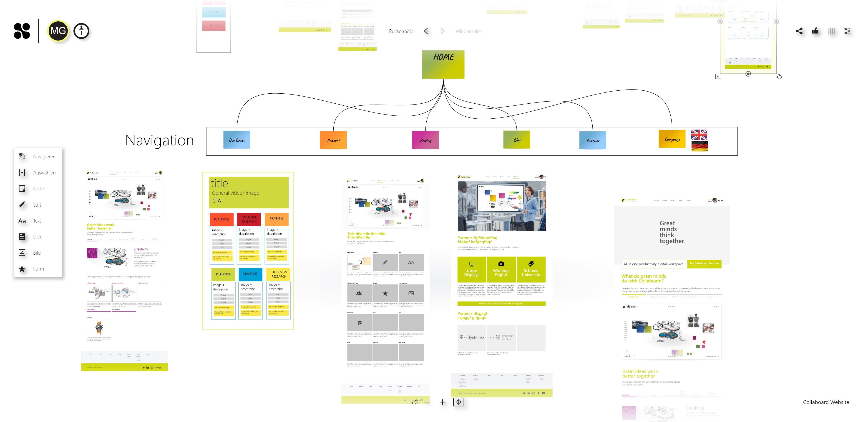Image resolution: width=868 pixels, height=422 pixels.
Task: Select the Karte (Map) tool
Action: [x=22, y=189]
